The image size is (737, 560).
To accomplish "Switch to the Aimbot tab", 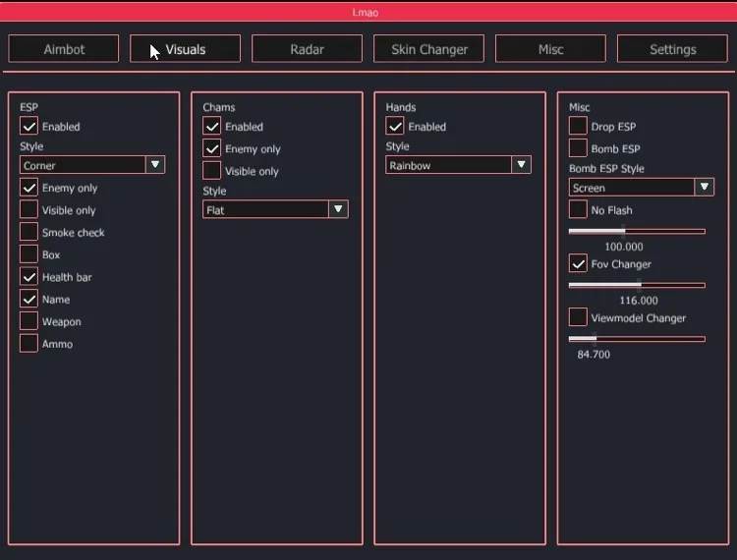I will [x=64, y=49].
